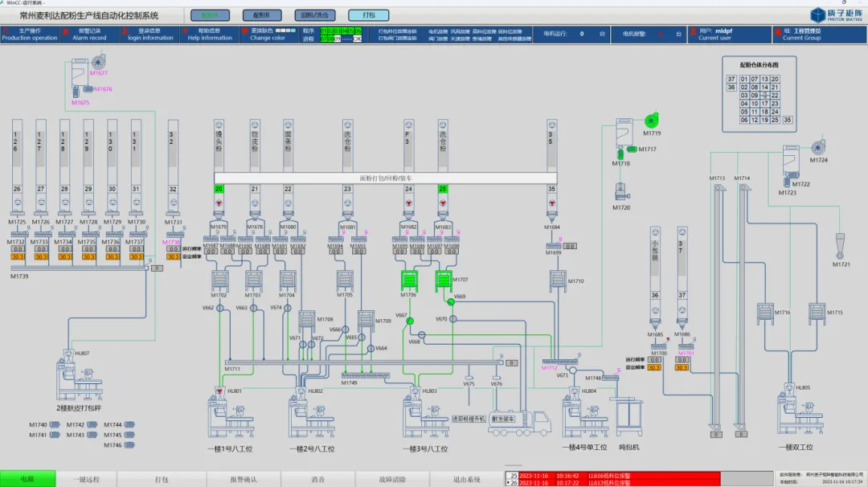The height and width of the screenshot is (487, 868).
Task: Click the M1749 screw conveyor
Action: pyautogui.click(x=366, y=375)
